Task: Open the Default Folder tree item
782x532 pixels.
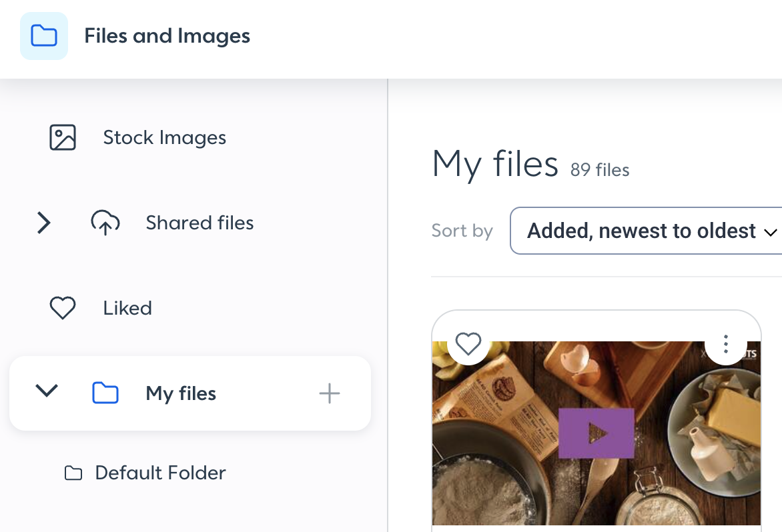Action: click(160, 473)
